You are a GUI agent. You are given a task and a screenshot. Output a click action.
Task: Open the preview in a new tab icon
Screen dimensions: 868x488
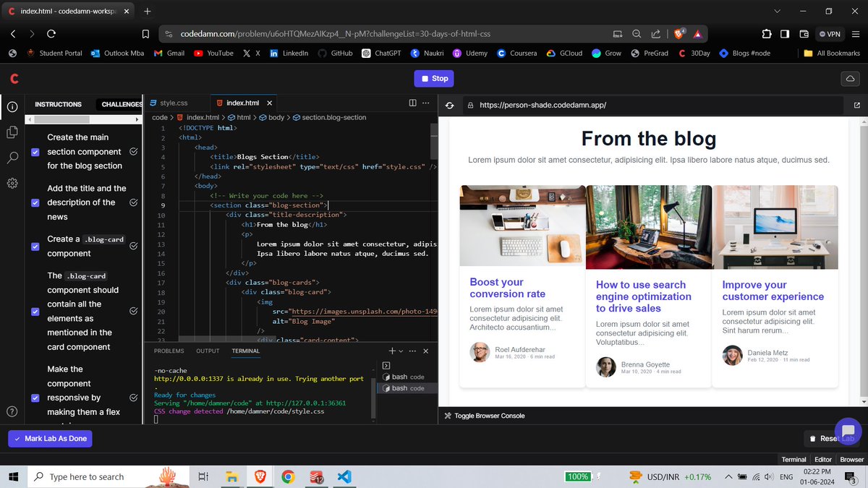pyautogui.click(x=857, y=106)
